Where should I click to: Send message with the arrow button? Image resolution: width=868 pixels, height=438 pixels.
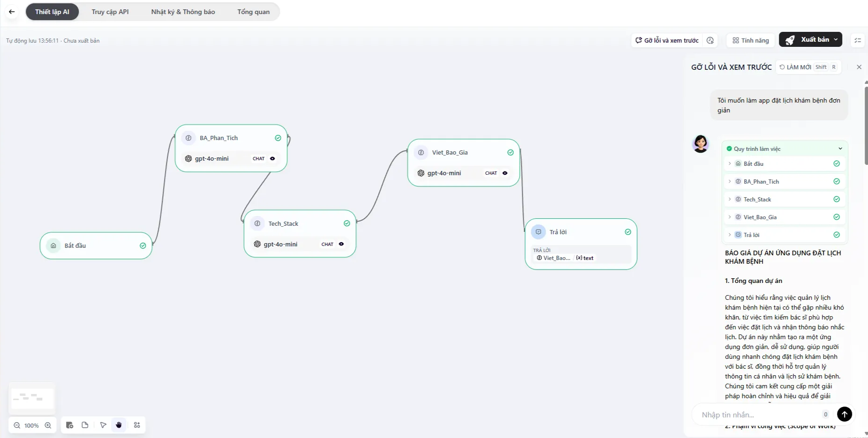tap(844, 414)
